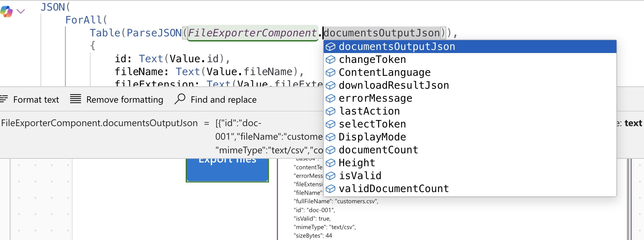
Task: Click the Export files button on canvas
Action: click(227, 170)
